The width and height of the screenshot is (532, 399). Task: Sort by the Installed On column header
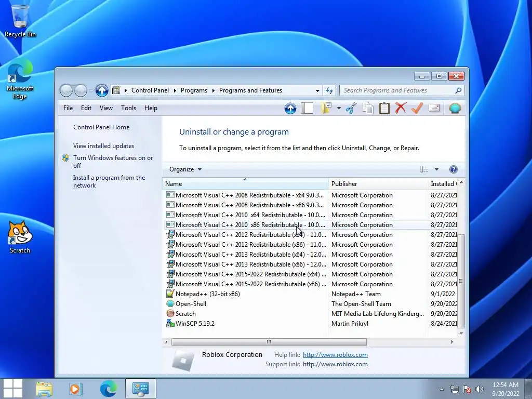[443, 183]
